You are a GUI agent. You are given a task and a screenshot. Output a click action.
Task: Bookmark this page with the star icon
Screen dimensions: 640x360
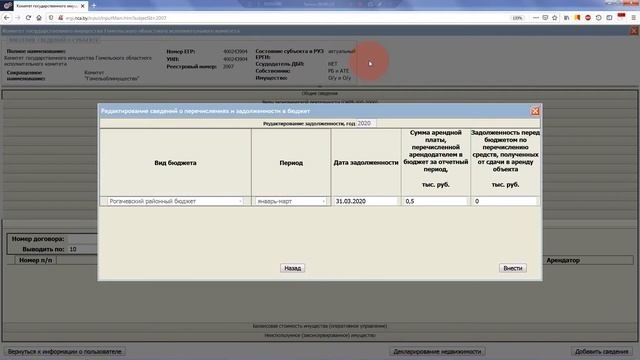(554, 18)
